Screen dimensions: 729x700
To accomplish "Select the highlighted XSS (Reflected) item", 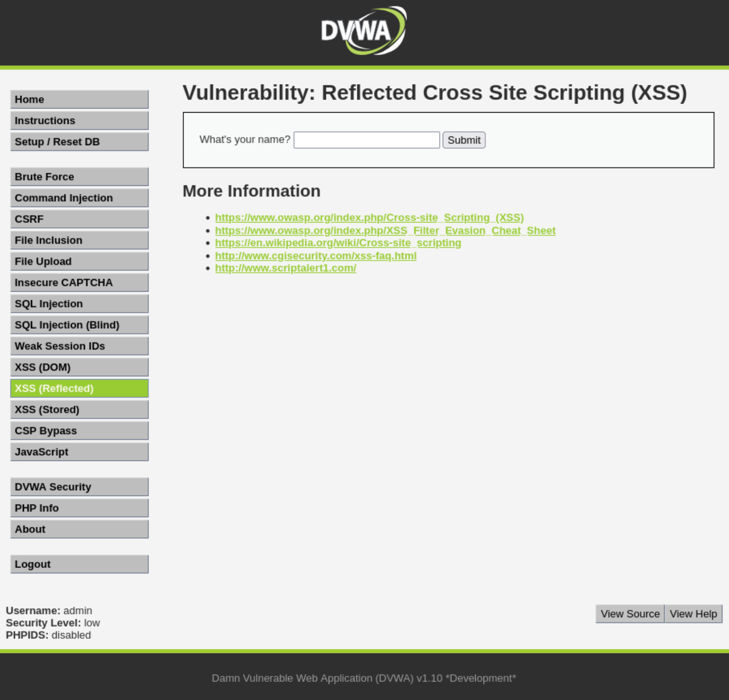I will [x=80, y=389].
